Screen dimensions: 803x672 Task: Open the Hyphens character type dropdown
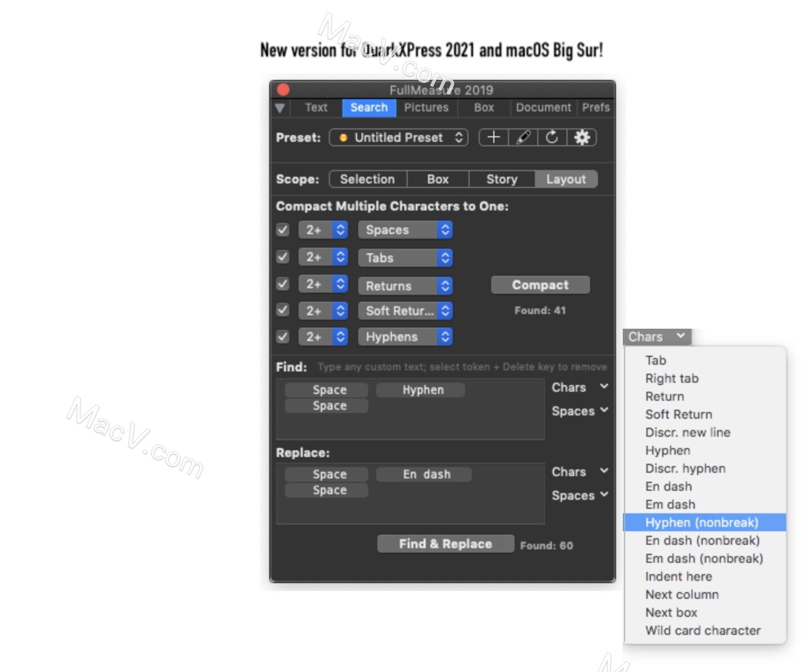(x=405, y=337)
